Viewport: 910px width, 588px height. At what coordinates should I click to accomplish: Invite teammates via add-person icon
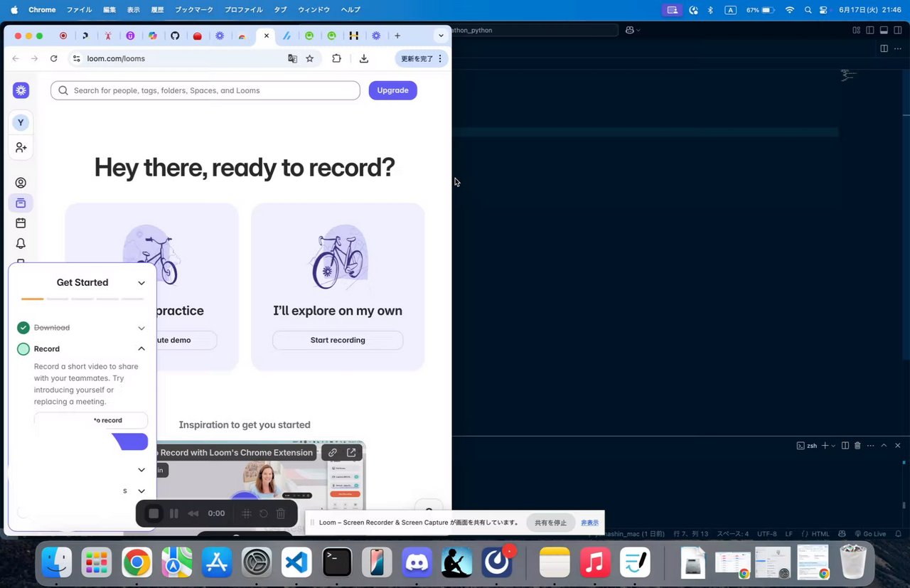(x=21, y=147)
